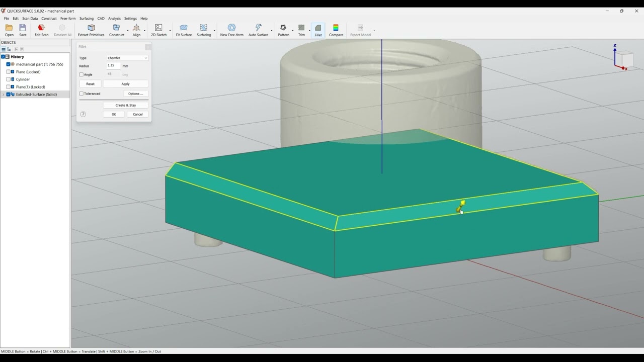The height and width of the screenshot is (362, 644).
Task: Open the Surfacing menu in menu bar
Action: [x=87, y=19]
